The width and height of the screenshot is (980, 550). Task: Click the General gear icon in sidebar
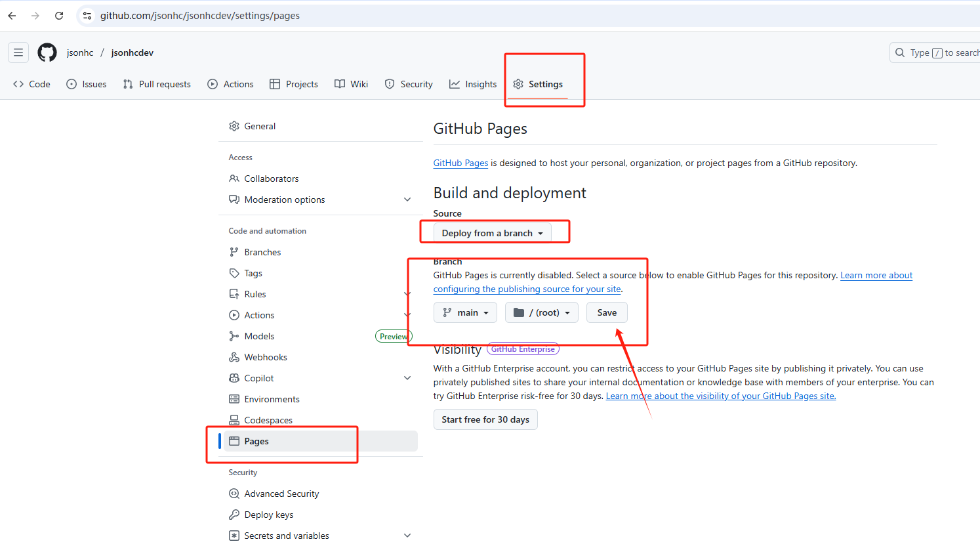point(234,126)
